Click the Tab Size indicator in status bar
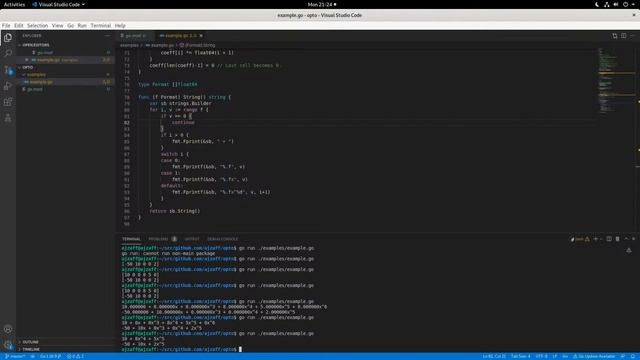 point(520,356)
